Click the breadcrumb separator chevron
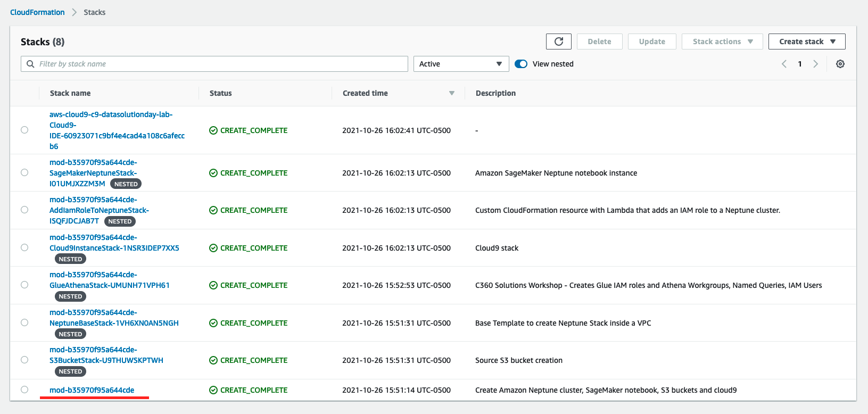This screenshot has height=414, width=868. tap(74, 12)
